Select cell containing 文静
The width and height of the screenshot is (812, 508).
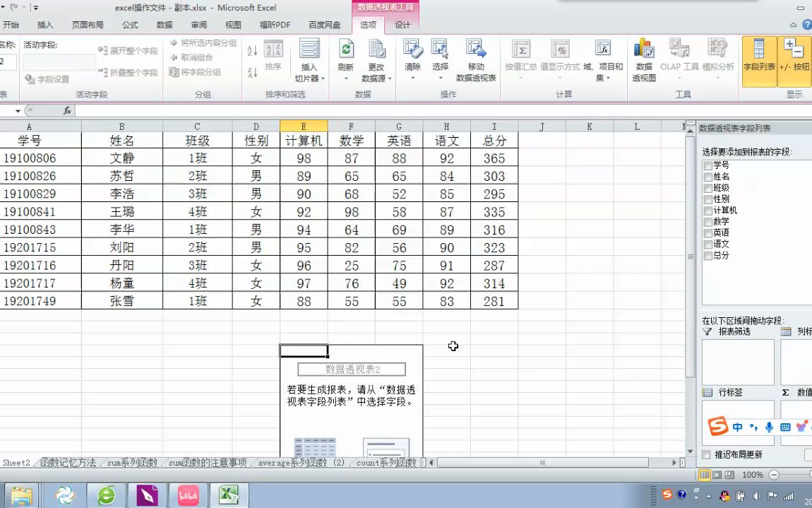tap(121, 158)
